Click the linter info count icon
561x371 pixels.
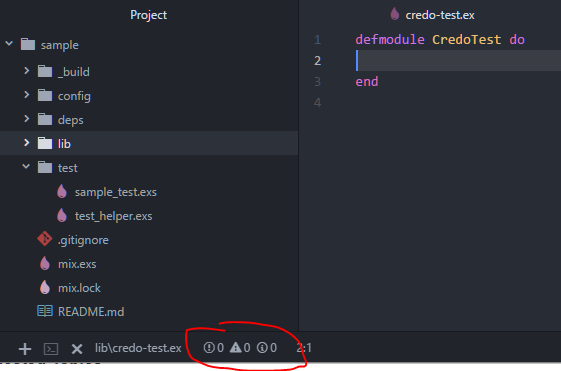262,347
